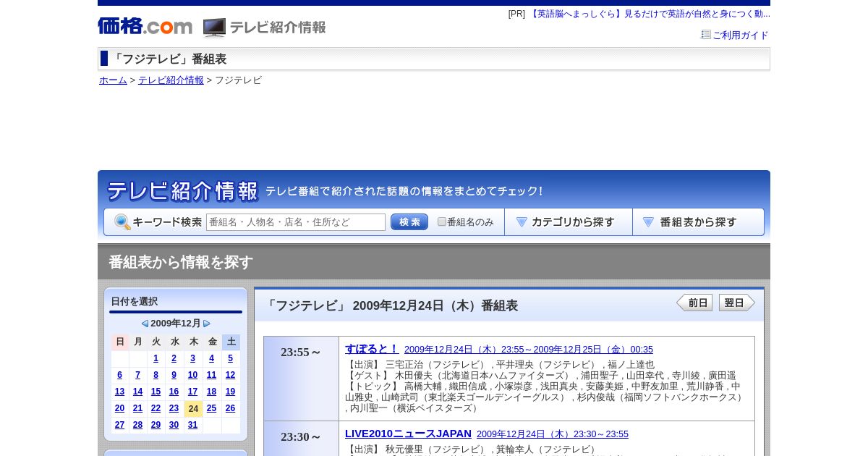Select December 27 in the calendar
Screen dimensions: 868x456
click(x=119, y=425)
